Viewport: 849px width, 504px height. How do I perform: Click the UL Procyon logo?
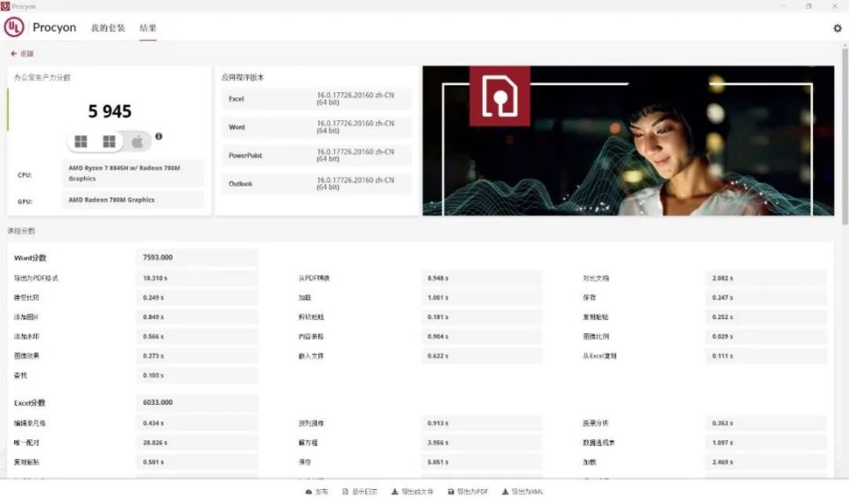point(14,27)
